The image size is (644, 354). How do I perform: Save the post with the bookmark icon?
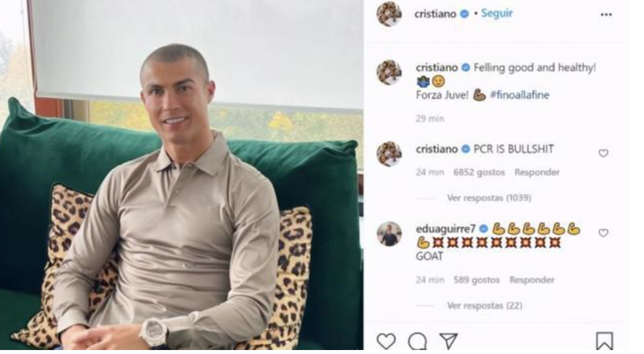[x=604, y=341]
